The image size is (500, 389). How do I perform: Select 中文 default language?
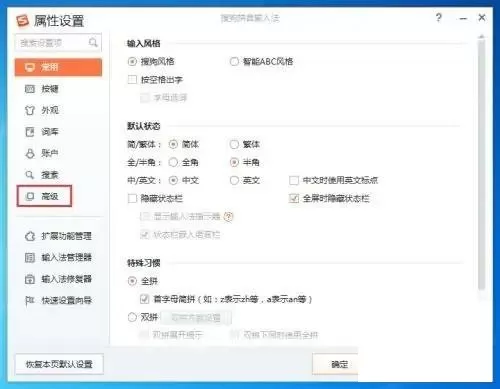(173, 180)
